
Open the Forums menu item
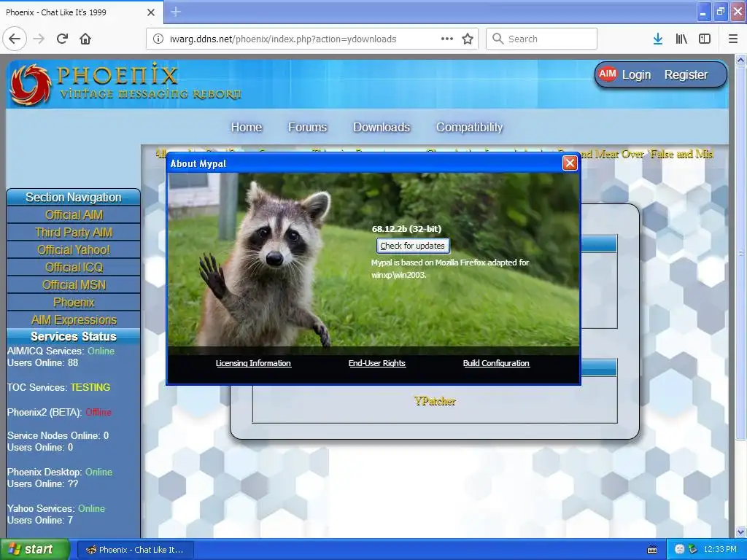pos(307,127)
